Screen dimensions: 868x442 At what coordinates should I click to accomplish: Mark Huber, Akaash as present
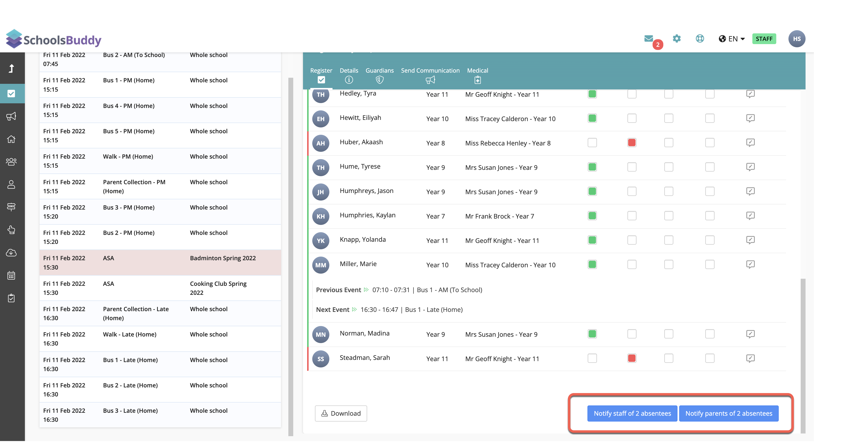tap(592, 143)
